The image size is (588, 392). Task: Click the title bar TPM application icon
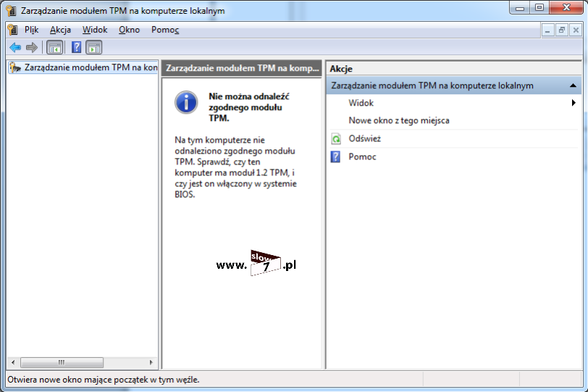[x=12, y=10]
